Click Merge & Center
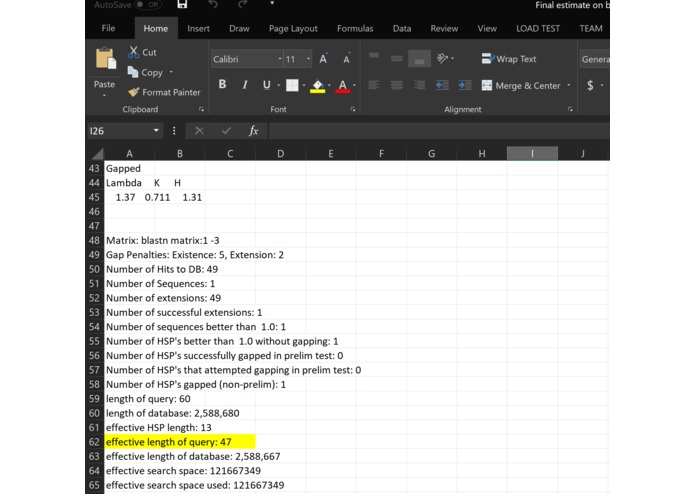The height and width of the screenshot is (494, 695). (x=521, y=86)
